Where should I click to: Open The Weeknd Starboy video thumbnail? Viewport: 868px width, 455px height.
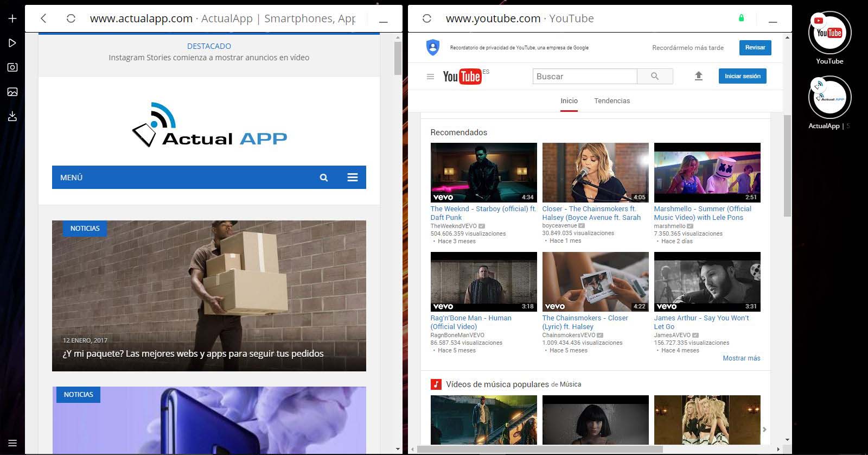pyautogui.click(x=484, y=173)
